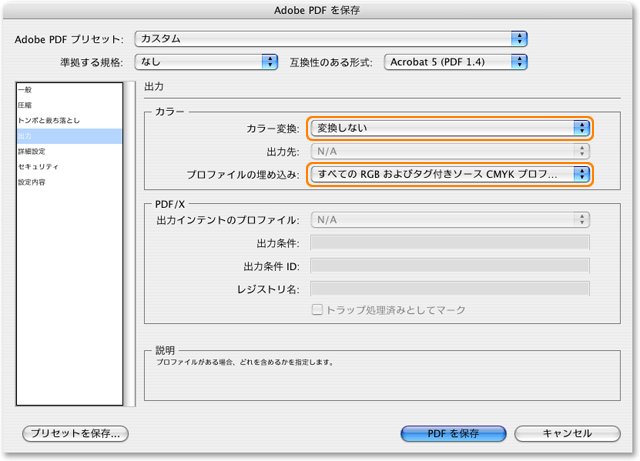640x461 pixels.
Task: Click the 出力条件 ID text field
Action: 449,266
